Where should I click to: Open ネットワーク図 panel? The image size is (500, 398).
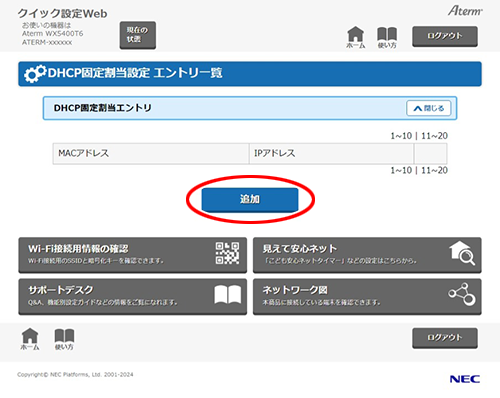coord(367,297)
